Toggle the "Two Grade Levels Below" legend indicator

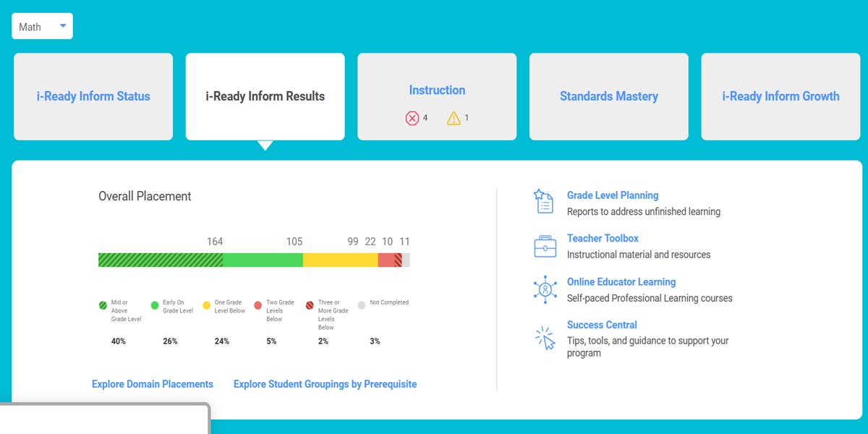[258, 304]
